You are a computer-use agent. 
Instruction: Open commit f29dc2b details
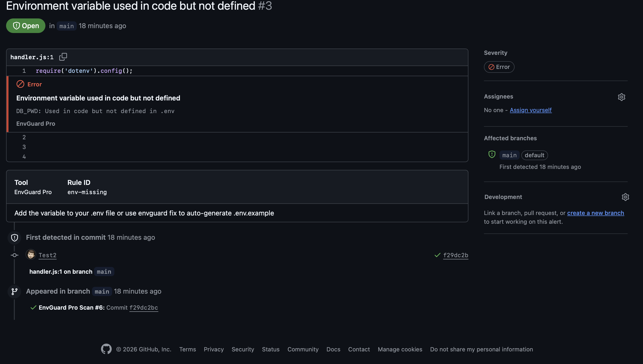click(x=456, y=255)
